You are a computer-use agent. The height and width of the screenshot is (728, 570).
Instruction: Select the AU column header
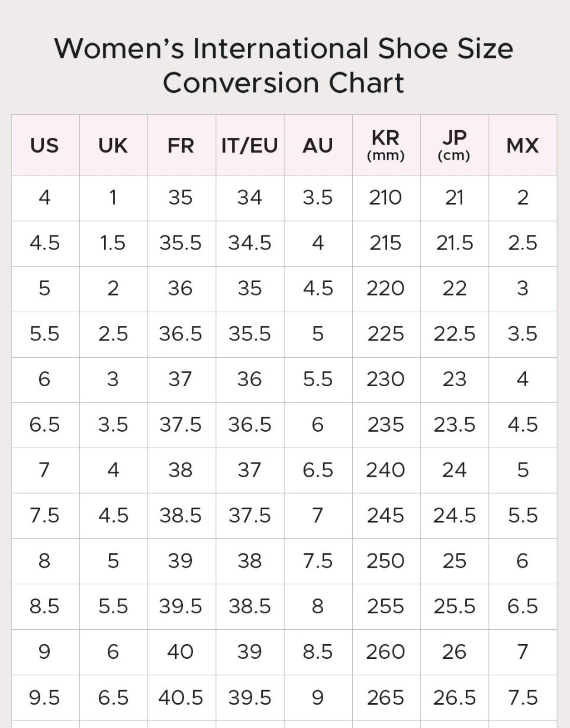(x=318, y=145)
